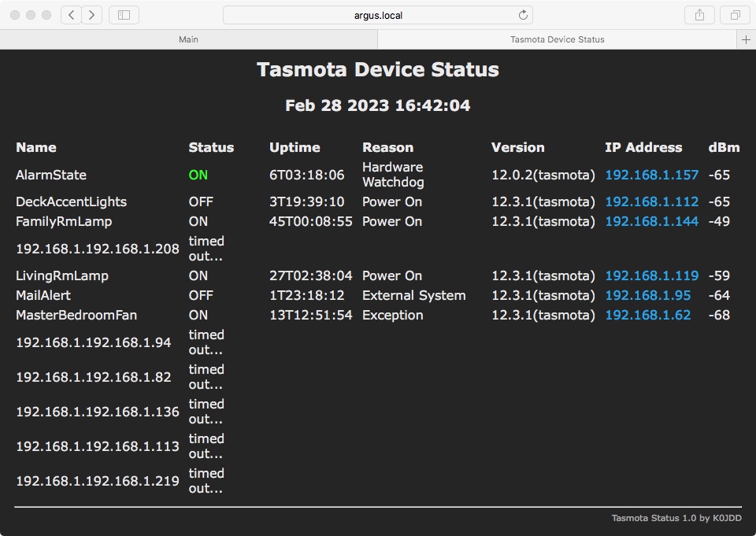Click the Safari forward navigation arrow

(x=92, y=15)
